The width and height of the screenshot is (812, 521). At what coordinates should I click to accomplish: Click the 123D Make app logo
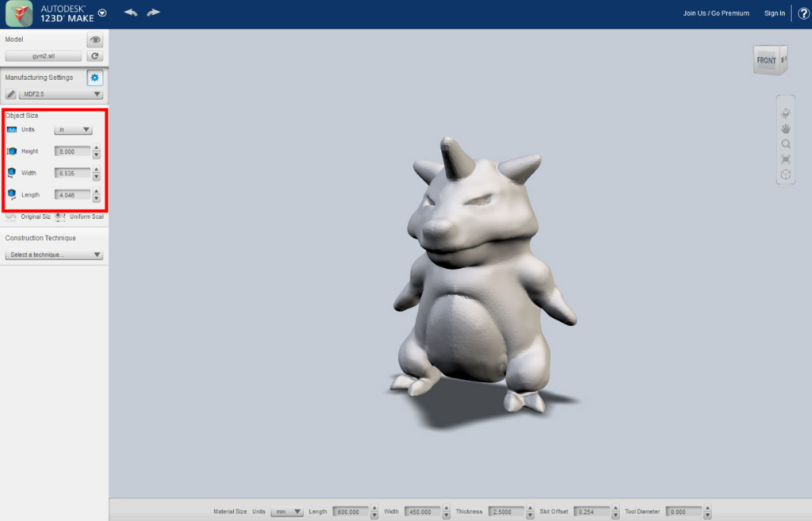(x=19, y=13)
